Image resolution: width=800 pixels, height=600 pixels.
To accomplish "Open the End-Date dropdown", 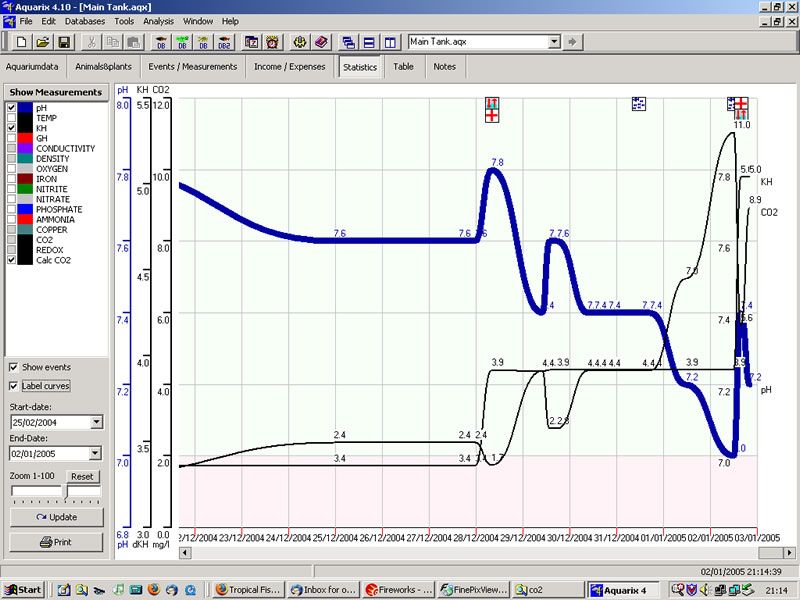I will (95, 454).
